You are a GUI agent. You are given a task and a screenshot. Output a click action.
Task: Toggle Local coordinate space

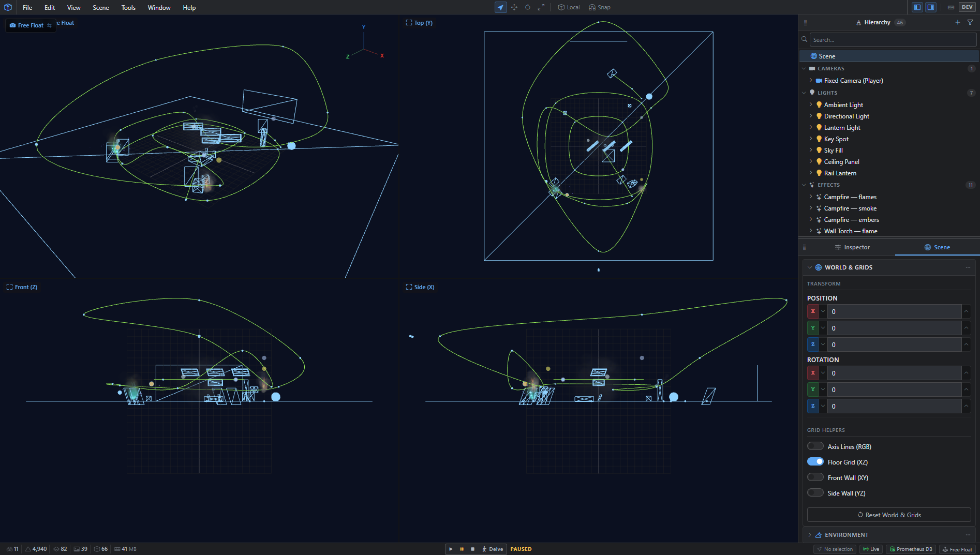click(x=568, y=7)
